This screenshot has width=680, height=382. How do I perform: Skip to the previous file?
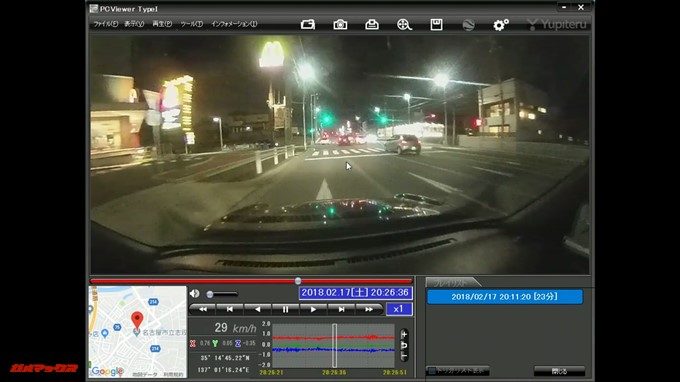(230, 309)
